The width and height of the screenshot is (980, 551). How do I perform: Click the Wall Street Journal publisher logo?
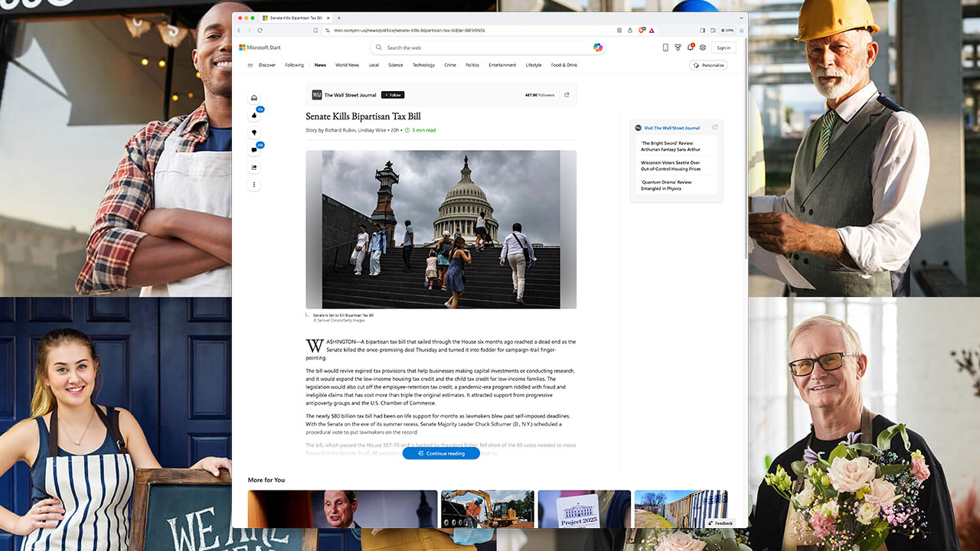coord(317,95)
